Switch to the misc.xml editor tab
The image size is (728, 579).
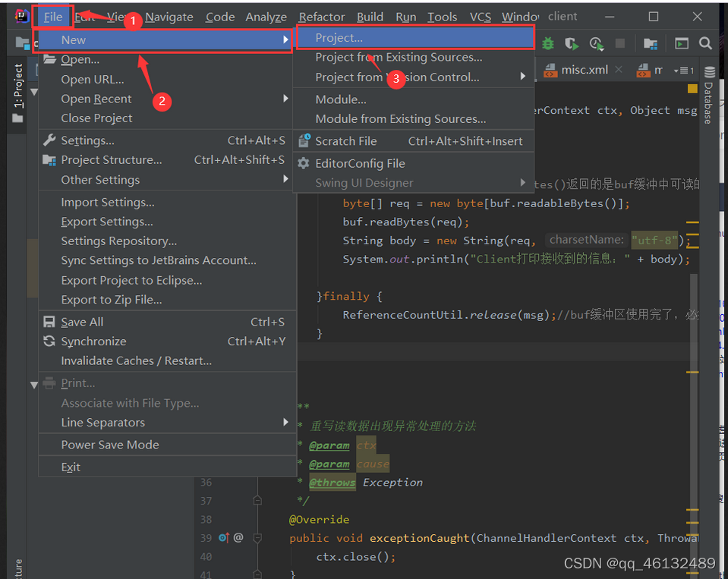tap(583, 70)
